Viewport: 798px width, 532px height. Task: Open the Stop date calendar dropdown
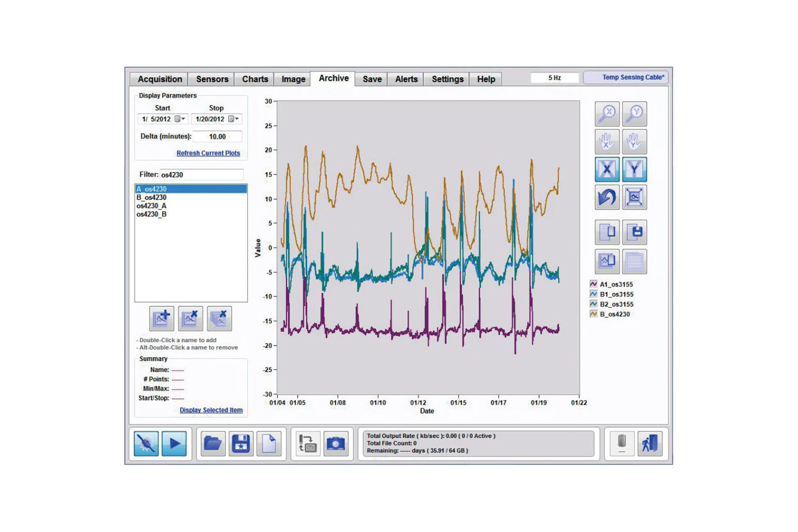(234, 119)
